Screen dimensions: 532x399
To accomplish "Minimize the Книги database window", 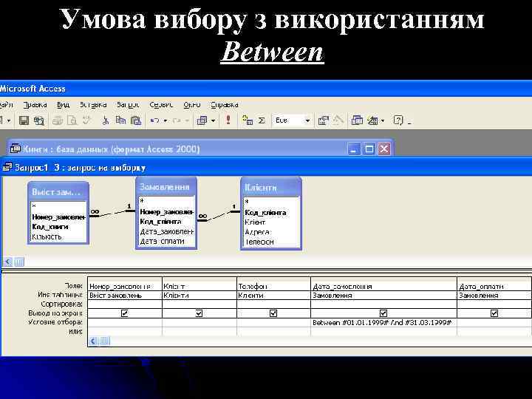I will [x=354, y=149].
